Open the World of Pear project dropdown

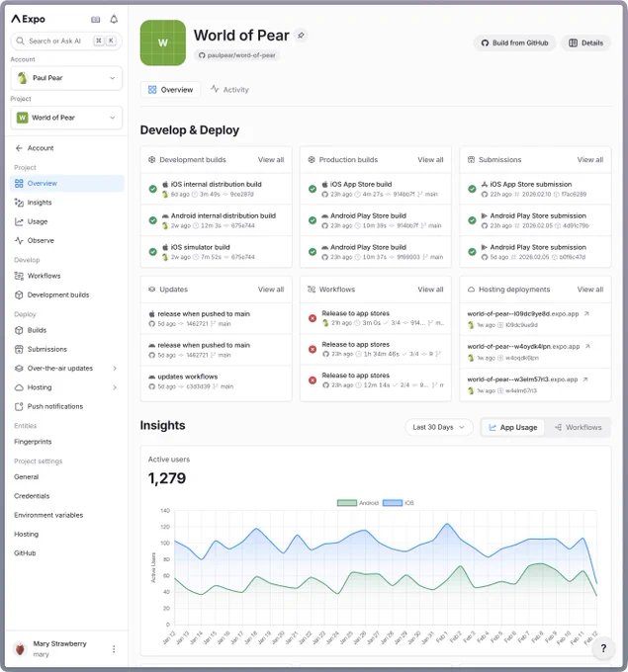(66, 118)
